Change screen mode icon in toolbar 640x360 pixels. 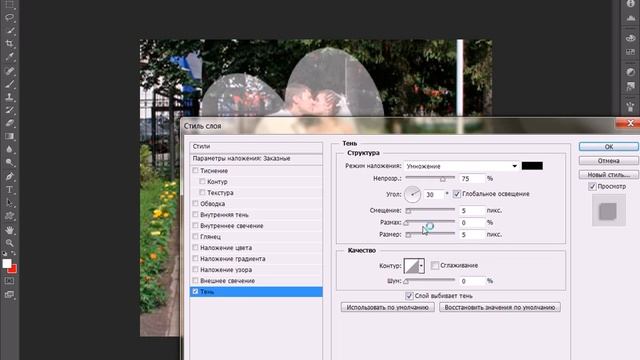9,294
